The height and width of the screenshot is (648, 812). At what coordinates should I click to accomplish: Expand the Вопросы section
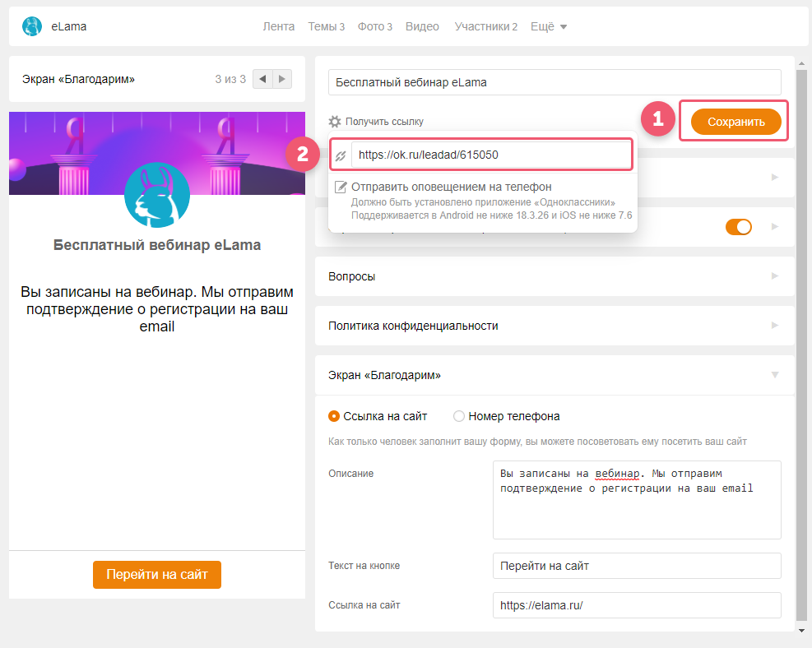point(554,276)
